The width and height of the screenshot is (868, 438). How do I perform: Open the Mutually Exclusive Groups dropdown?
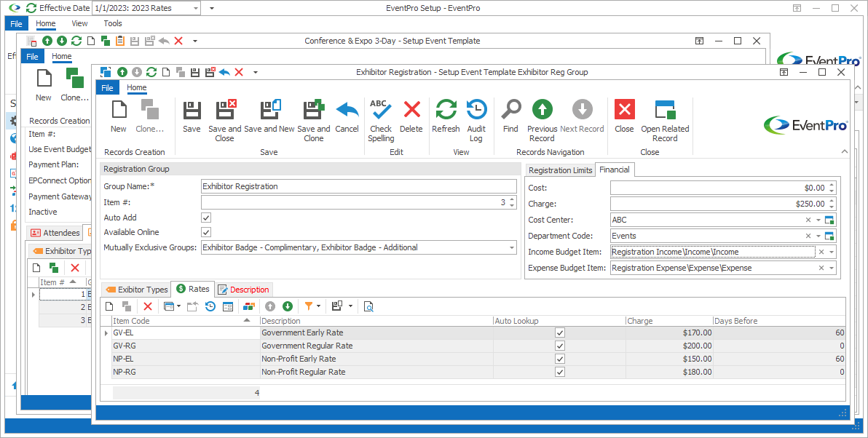tap(511, 248)
